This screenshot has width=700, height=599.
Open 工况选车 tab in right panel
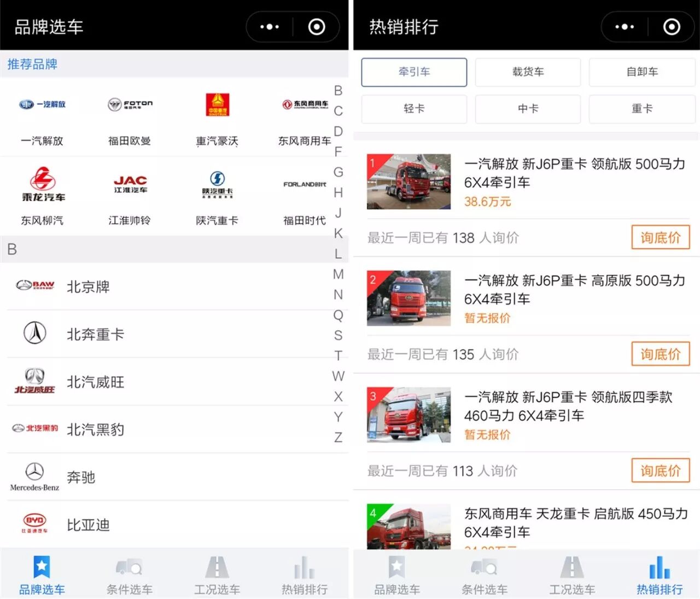(x=572, y=575)
